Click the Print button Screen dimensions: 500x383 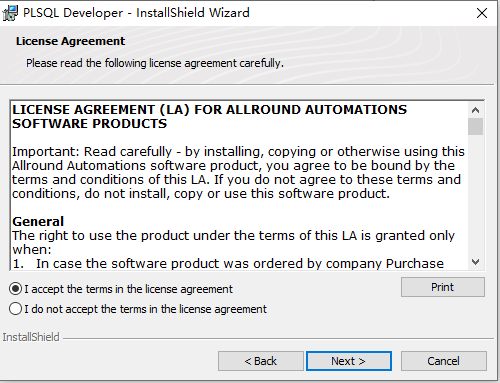443,287
